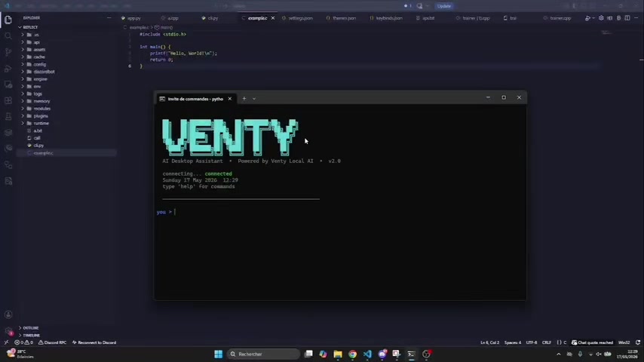Click the Copilot icon in the taskbar
Screen dimensions: 644x362
323,354
